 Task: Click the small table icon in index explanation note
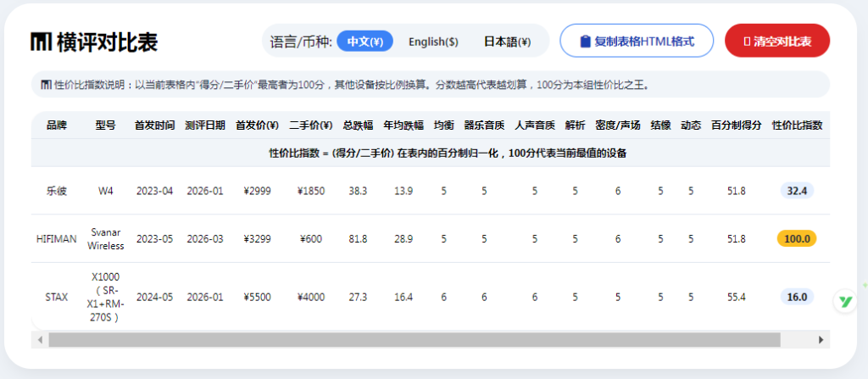[47, 85]
